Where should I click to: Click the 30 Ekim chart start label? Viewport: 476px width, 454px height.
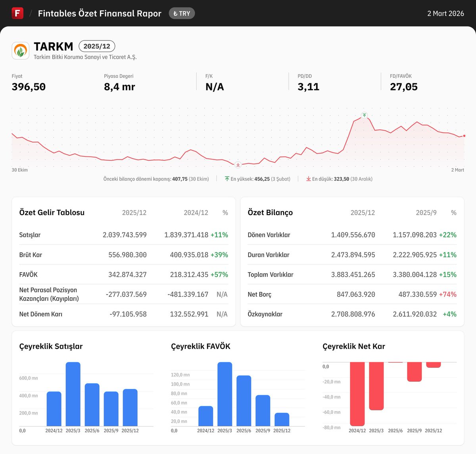(20, 170)
